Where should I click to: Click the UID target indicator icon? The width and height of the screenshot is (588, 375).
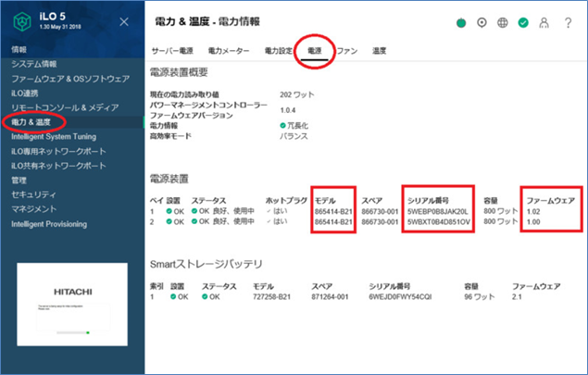tap(482, 23)
